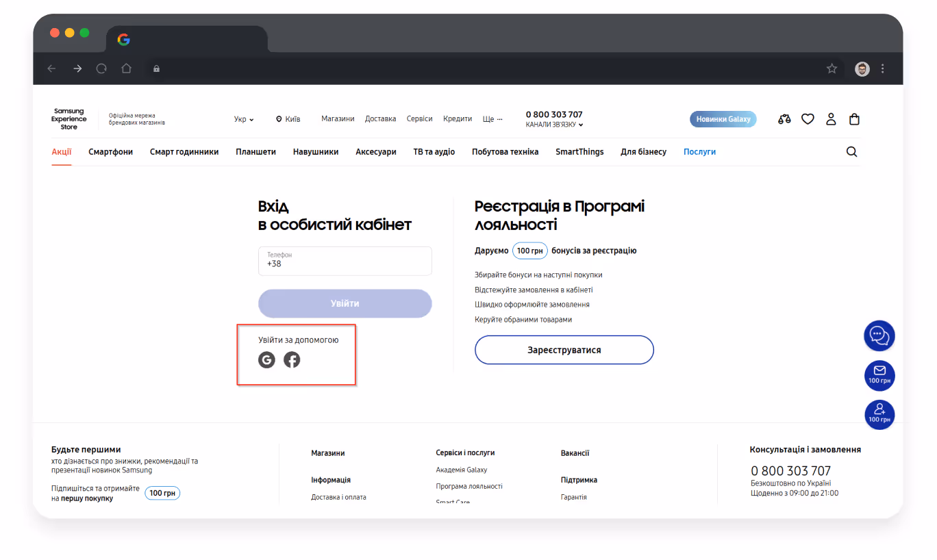Image resolution: width=937 pixels, height=560 pixels.
Task: Reload the page in the browser
Action: point(101,68)
